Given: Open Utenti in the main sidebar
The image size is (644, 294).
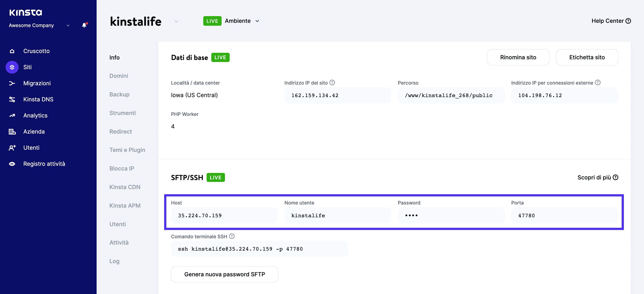Looking at the screenshot, I should click(31, 148).
